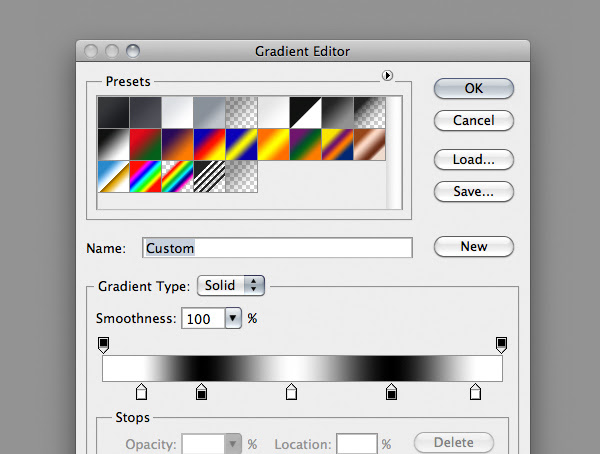Image resolution: width=600 pixels, height=454 pixels.
Task: Click the disabled Delete stop button
Action: (x=454, y=443)
